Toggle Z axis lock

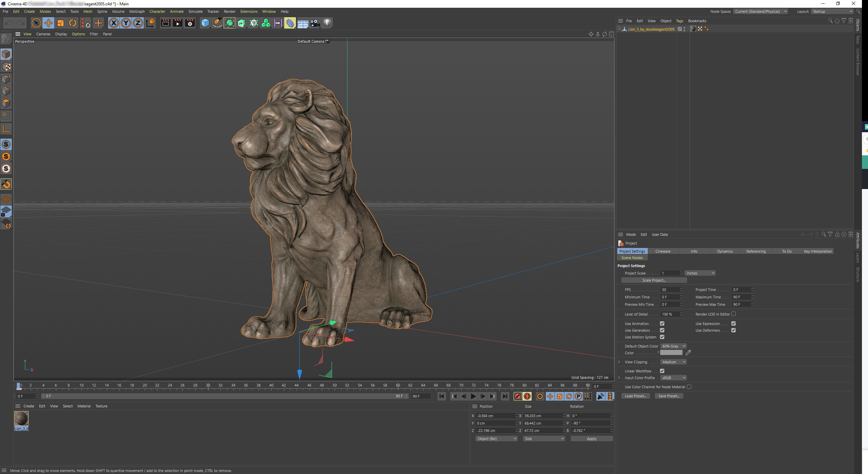pos(138,23)
